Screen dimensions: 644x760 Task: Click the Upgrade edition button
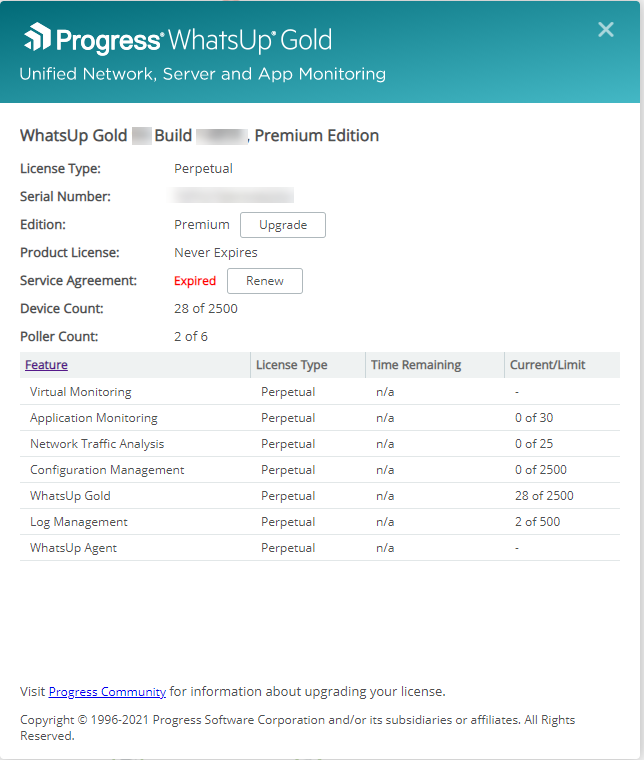coord(283,225)
